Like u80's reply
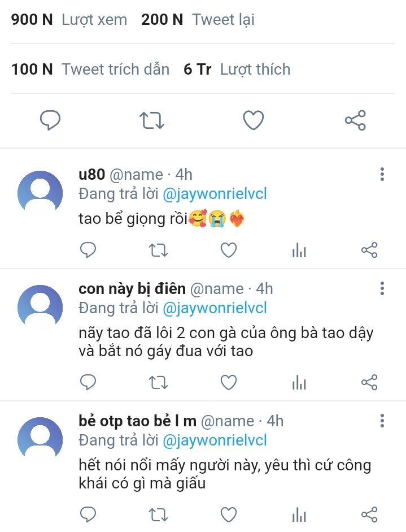Screen dimensions: 406x532 [228, 250]
